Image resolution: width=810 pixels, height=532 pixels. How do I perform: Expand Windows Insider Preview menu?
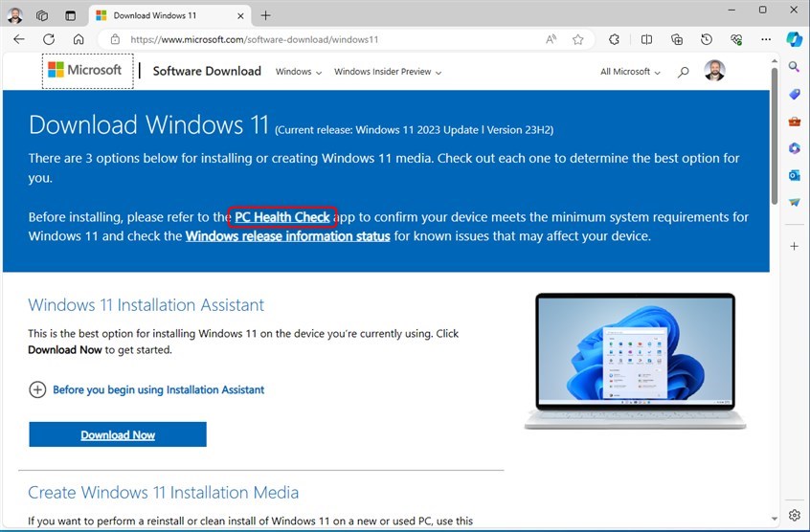pos(388,72)
